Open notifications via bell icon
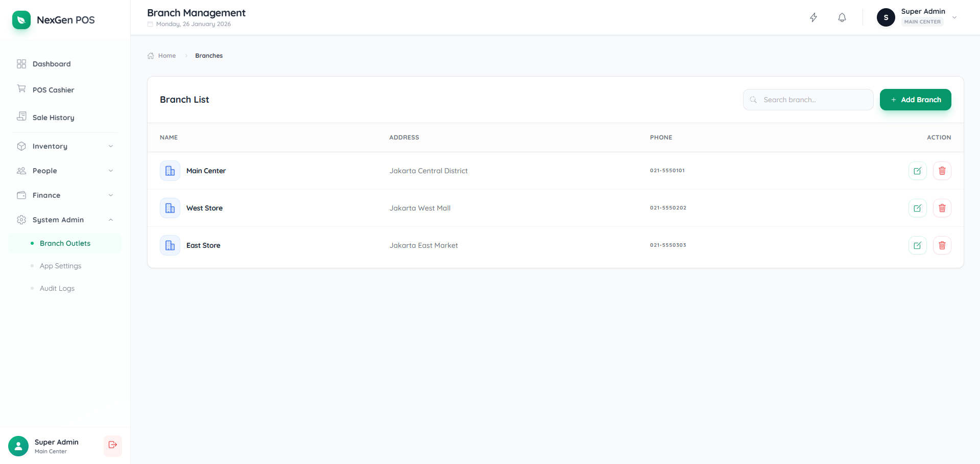The image size is (980, 464). click(x=842, y=17)
